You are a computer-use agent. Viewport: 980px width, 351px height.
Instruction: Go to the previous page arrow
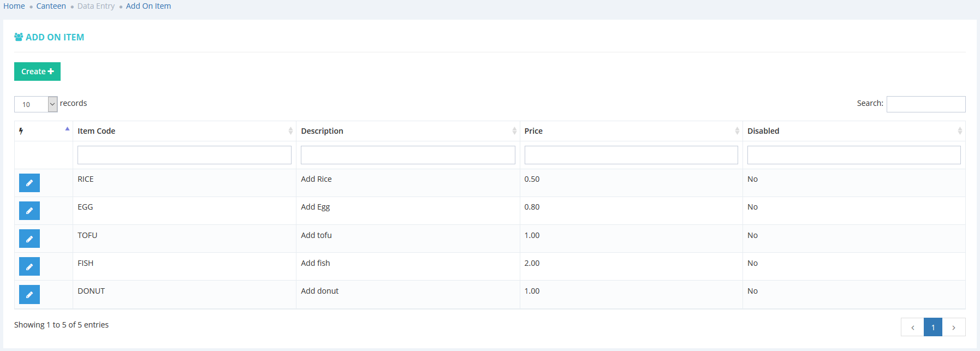[912, 327]
